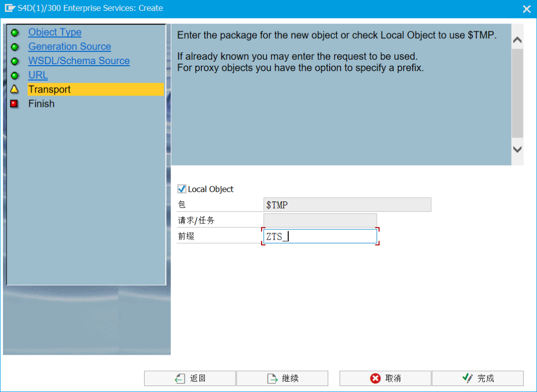Click the window system menu icon in title bar
The width and height of the screenshot is (537, 392).
(x=10, y=8)
